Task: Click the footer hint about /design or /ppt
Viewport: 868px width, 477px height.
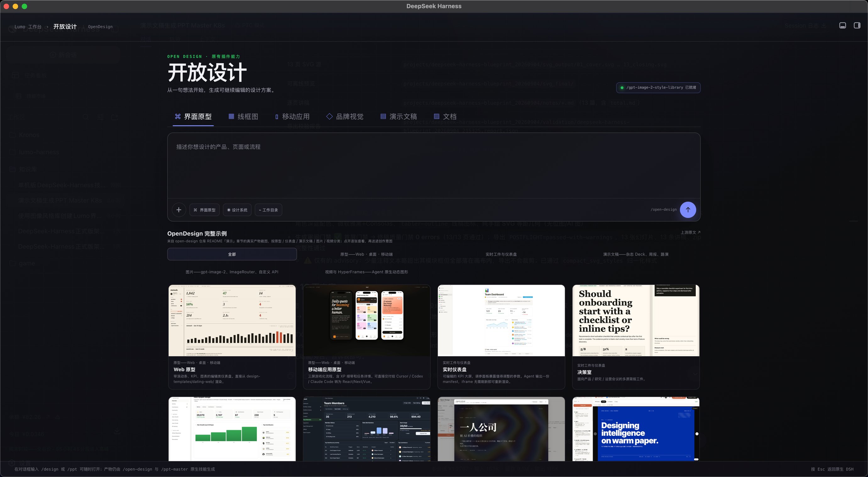Action: (115, 469)
